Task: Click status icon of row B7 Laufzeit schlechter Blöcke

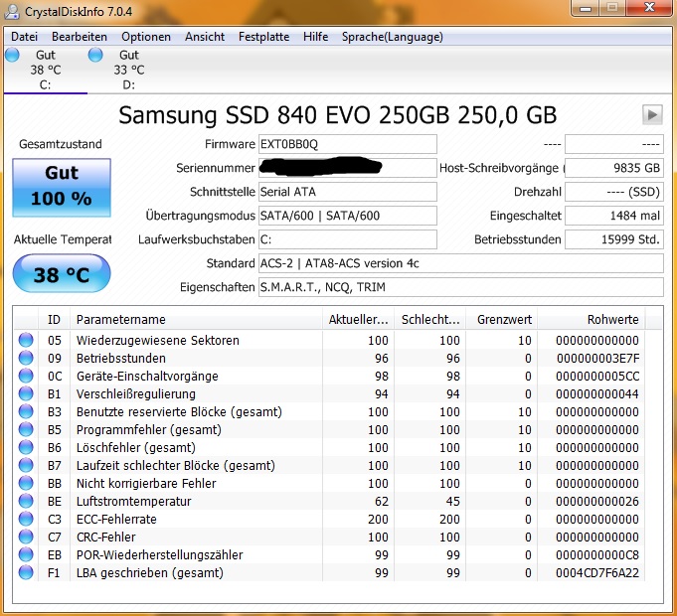Action: [x=26, y=465]
